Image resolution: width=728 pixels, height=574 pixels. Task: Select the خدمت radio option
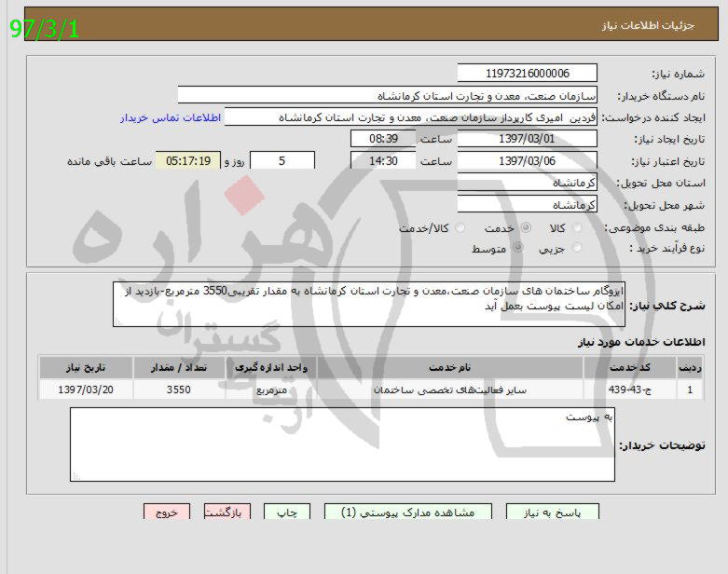click(x=526, y=228)
